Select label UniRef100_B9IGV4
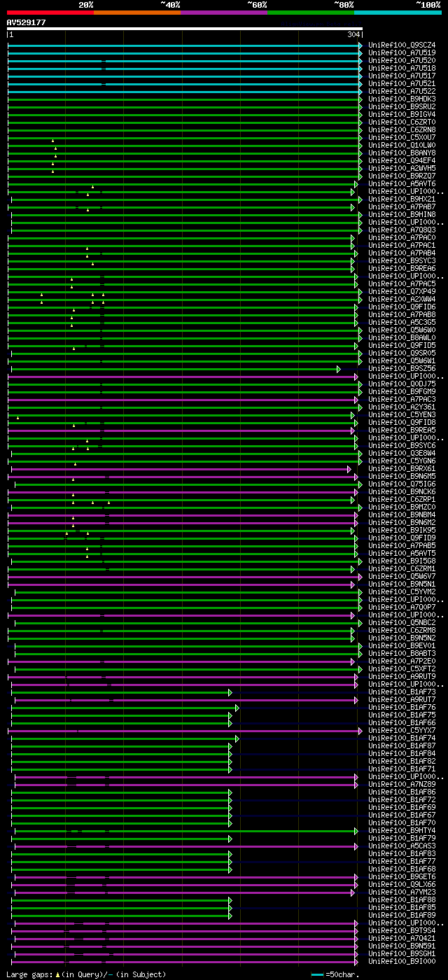Viewport: 448px width, 980px height. [x=402, y=114]
